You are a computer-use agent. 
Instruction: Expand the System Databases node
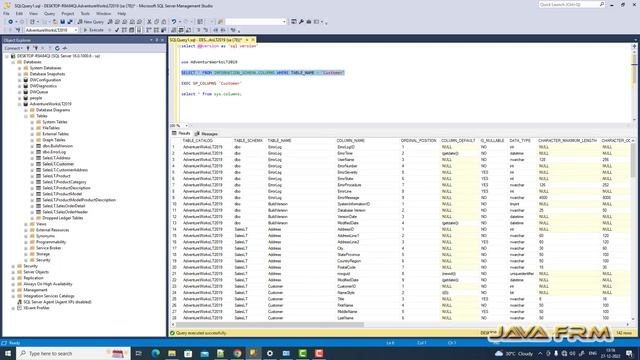tap(20, 68)
